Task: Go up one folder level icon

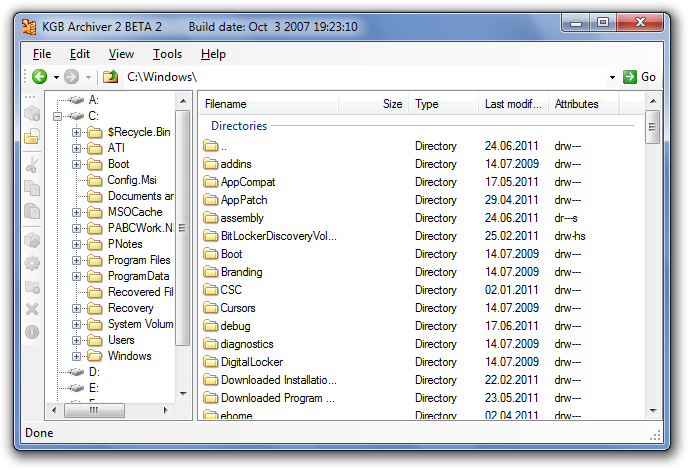Action: click(110, 77)
